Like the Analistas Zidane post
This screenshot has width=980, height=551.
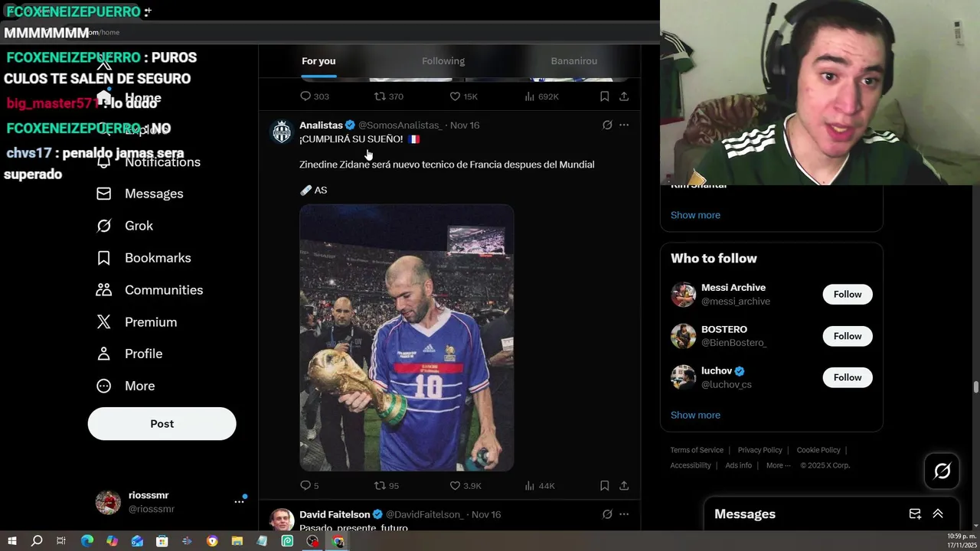(x=465, y=486)
